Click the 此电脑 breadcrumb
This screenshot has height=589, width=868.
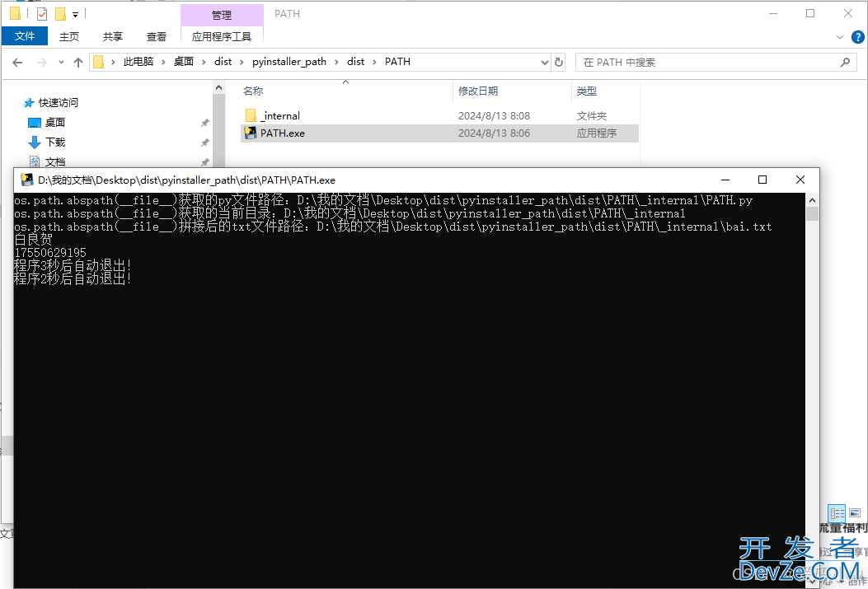click(138, 62)
